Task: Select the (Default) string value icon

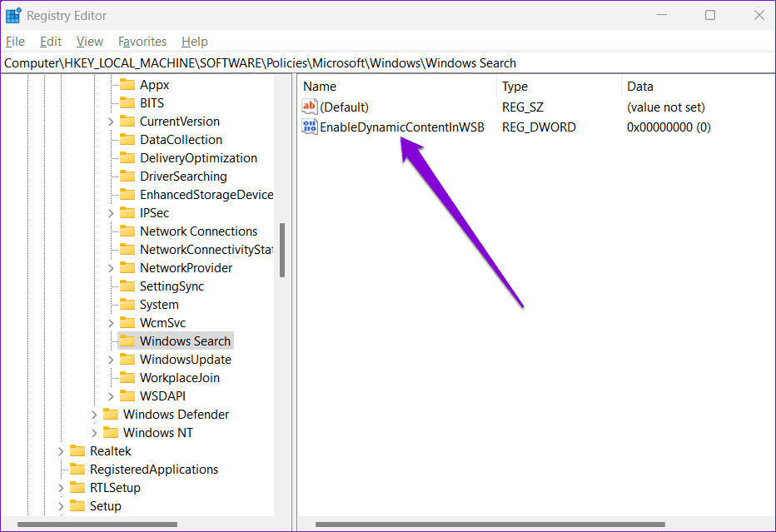Action: (x=309, y=107)
